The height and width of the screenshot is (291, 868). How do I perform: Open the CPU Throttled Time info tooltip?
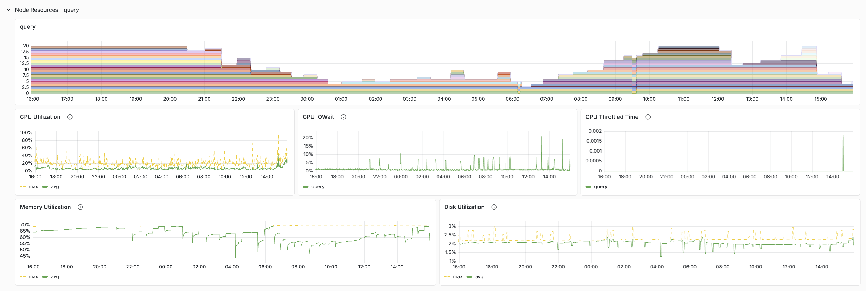(x=648, y=117)
